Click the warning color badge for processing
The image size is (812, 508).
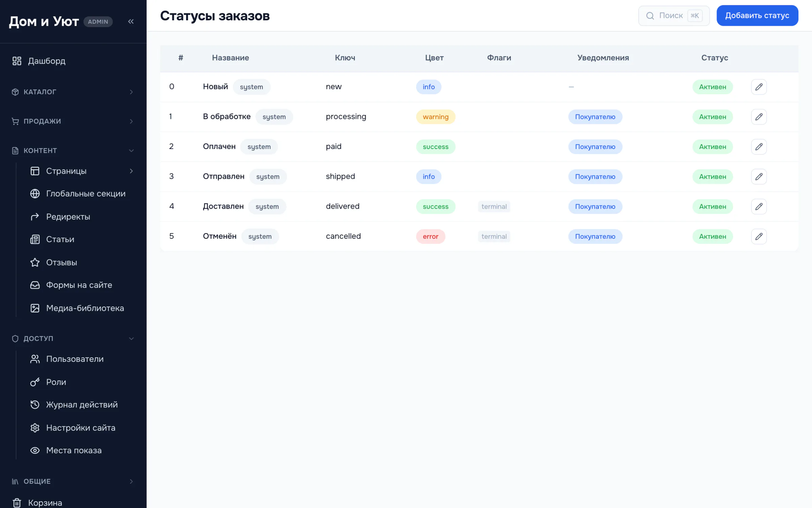coord(435,117)
